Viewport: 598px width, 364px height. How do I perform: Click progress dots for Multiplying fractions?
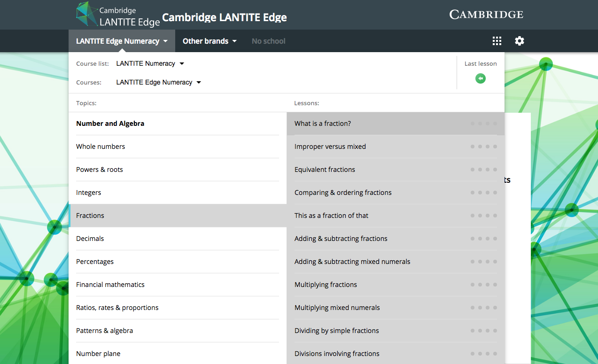tap(484, 285)
